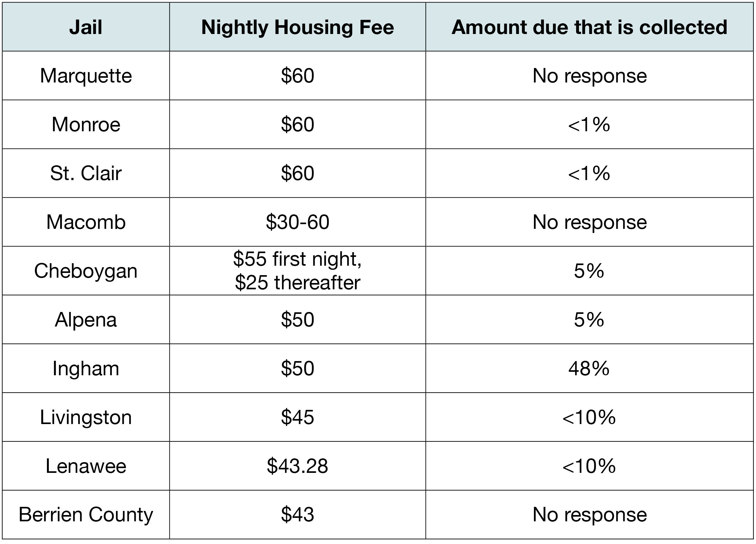Screen dimensions: 756x544
Task: Select Alpena's $50 fee cell
Action: 297,320
